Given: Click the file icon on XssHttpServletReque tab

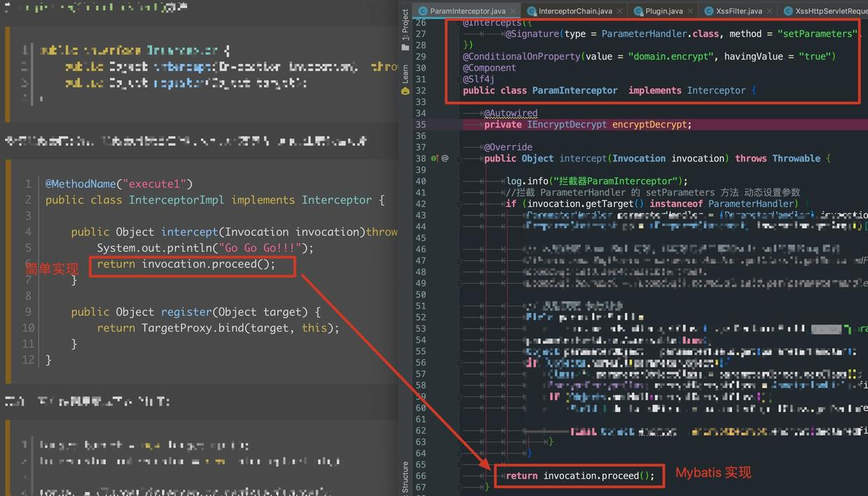Looking at the screenshot, I should [787, 10].
